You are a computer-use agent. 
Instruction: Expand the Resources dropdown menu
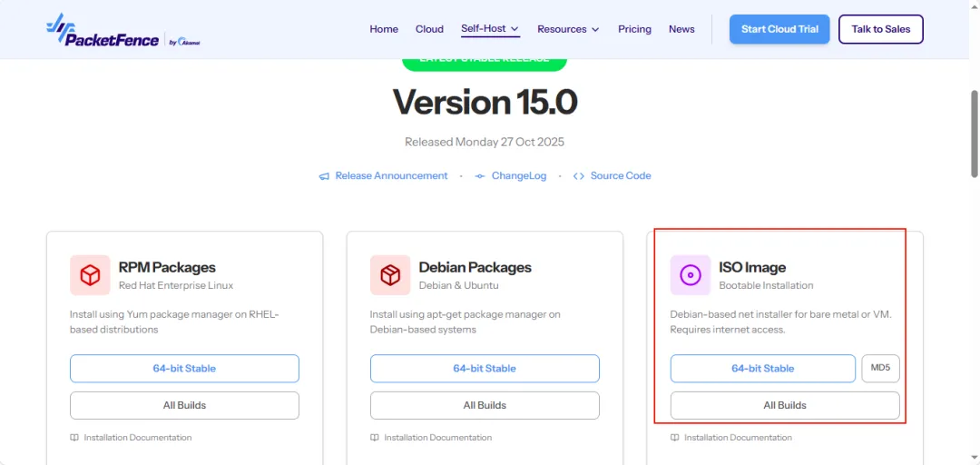pyautogui.click(x=568, y=29)
